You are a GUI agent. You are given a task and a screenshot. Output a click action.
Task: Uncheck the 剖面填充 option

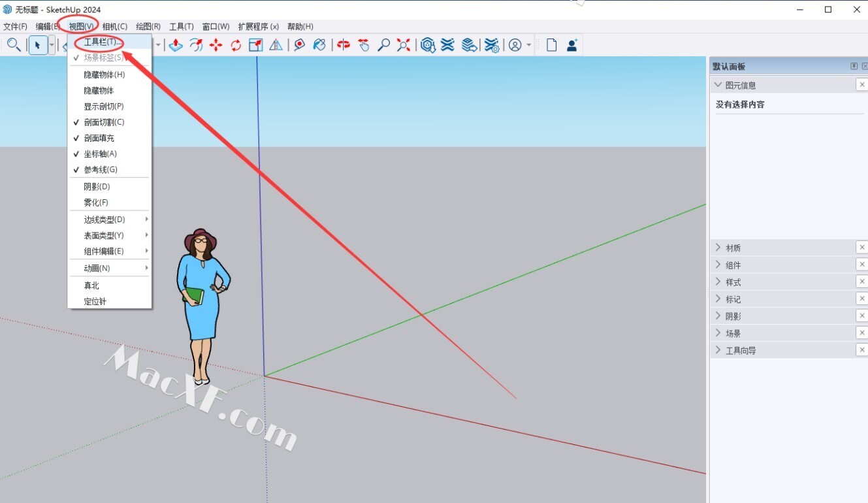[110, 138]
